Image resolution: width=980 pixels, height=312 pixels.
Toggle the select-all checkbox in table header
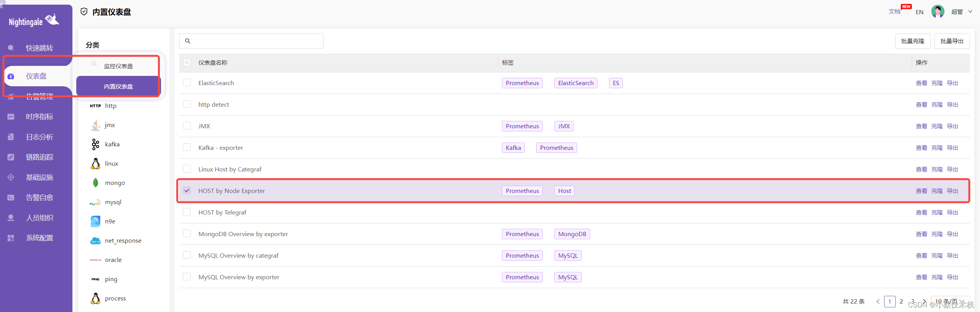point(187,62)
